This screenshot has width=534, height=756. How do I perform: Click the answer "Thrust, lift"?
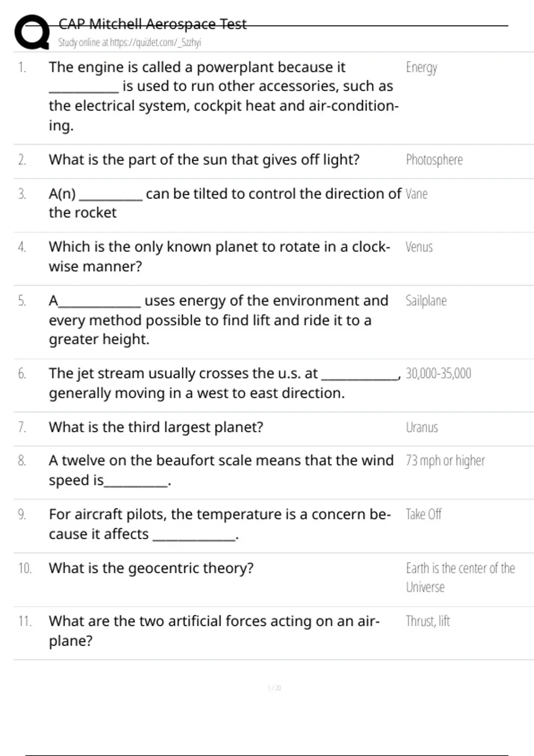428,621
